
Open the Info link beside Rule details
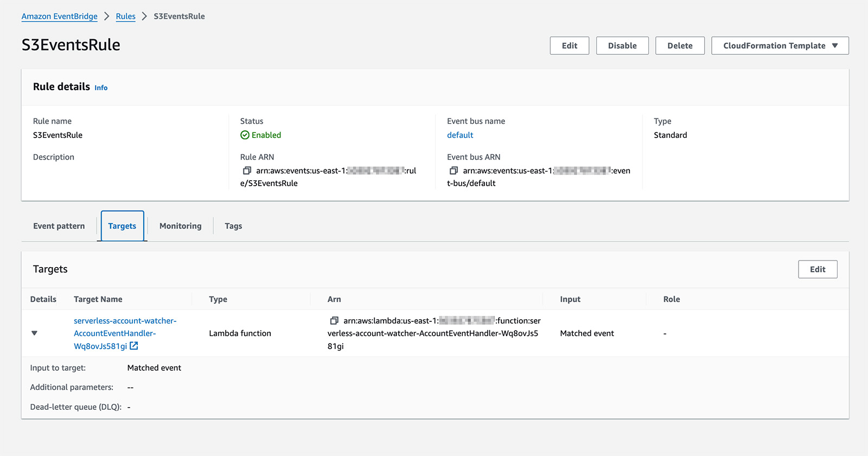[x=101, y=87]
